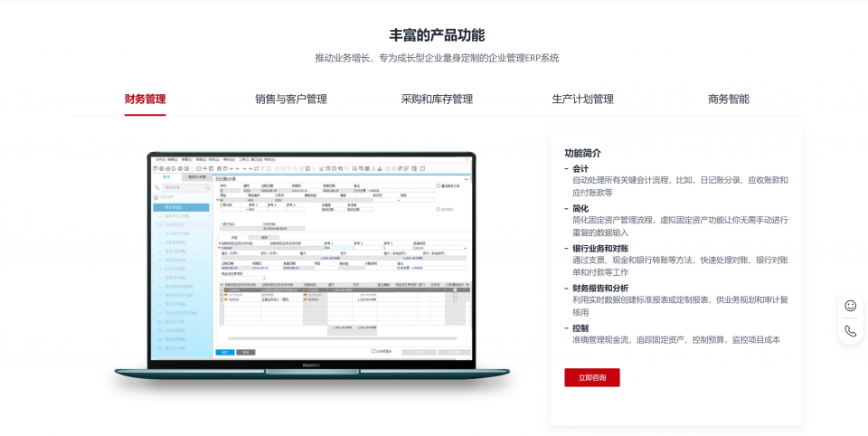Click the subtitle starting with 推动业务增长
Viewport: 868px width, 436px height.
click(x=437, y=58)
